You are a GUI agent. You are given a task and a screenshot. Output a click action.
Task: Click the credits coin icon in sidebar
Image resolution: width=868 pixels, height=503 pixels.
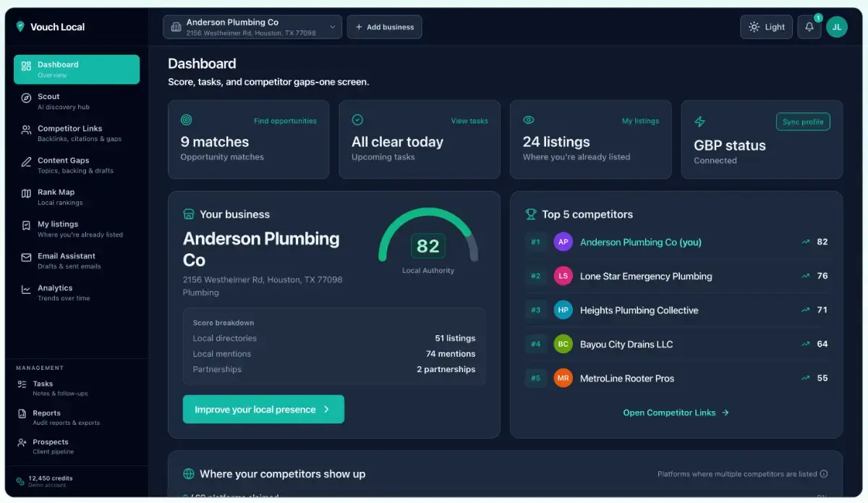(20, 481)
